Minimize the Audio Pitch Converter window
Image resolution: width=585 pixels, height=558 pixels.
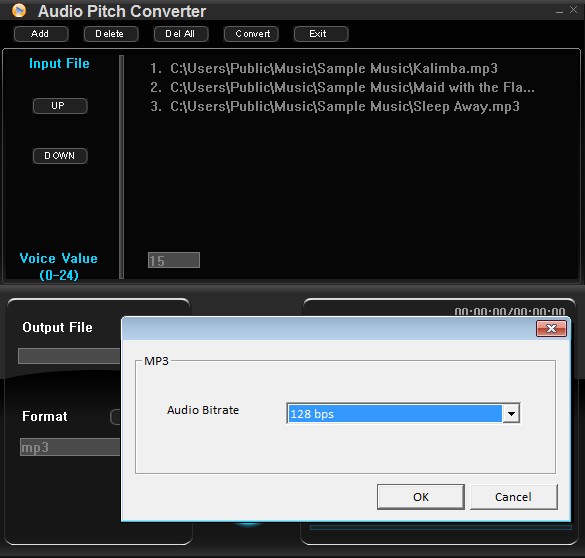[559, 11]
